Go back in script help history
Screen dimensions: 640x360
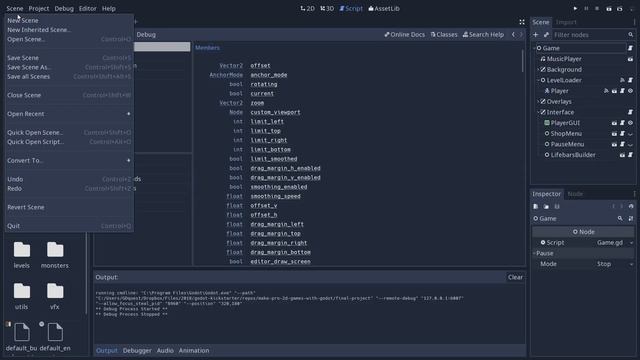click(513, 35)
